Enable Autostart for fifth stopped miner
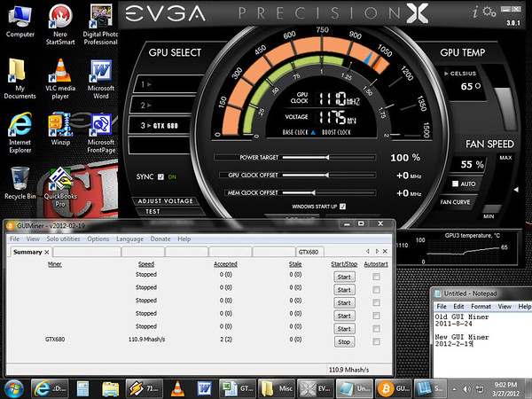The height and width of the screenshot is (399, 532). click(x=376, y=328)
